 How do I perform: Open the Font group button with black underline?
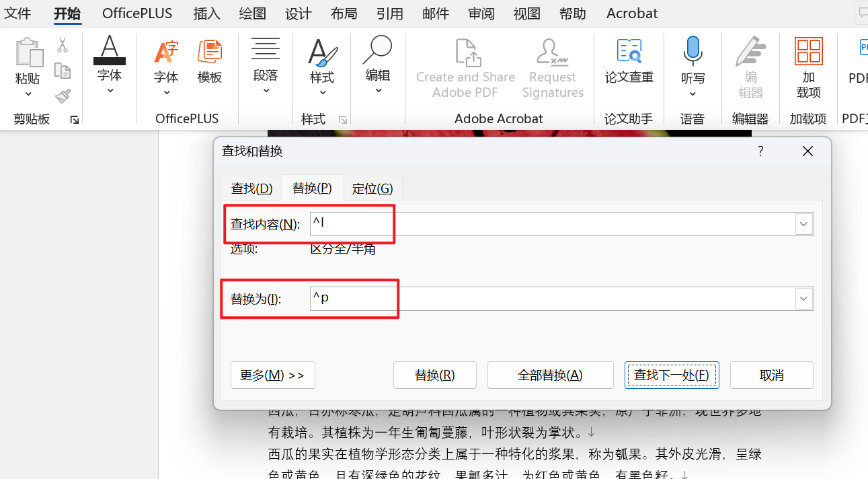pyautogui.click(x=110, y=51)
